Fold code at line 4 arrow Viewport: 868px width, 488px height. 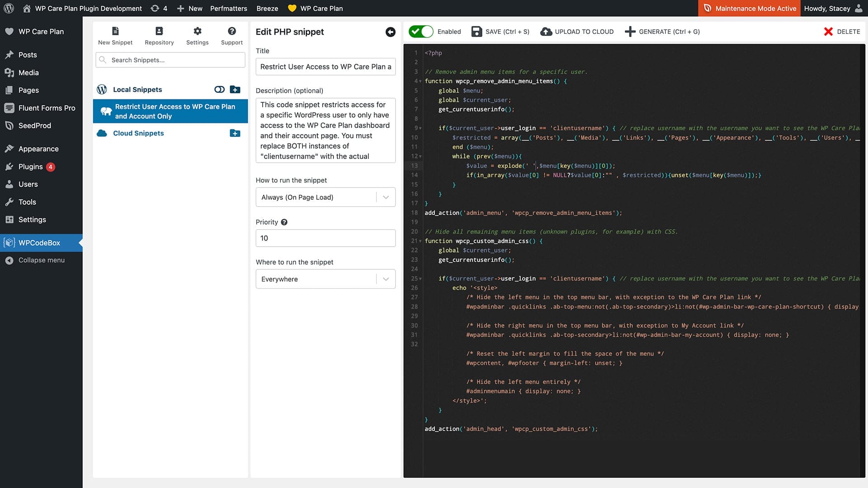click(420, 81)
